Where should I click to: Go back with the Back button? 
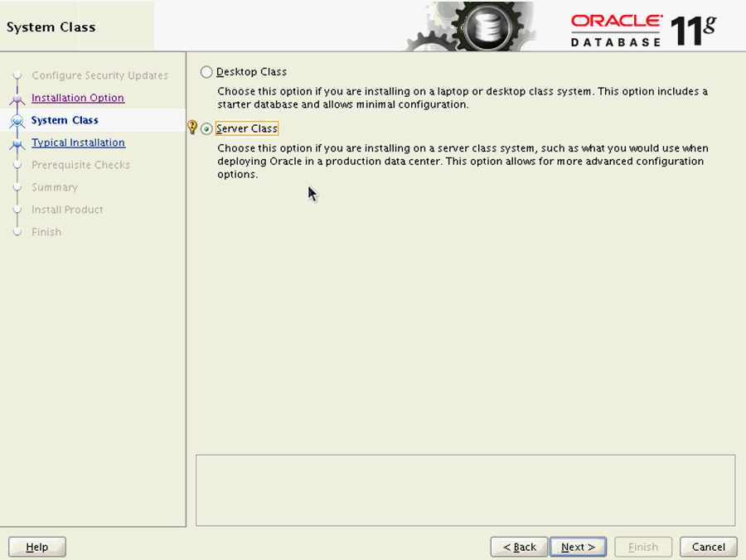pyautogui.click(x=519, y=548)
